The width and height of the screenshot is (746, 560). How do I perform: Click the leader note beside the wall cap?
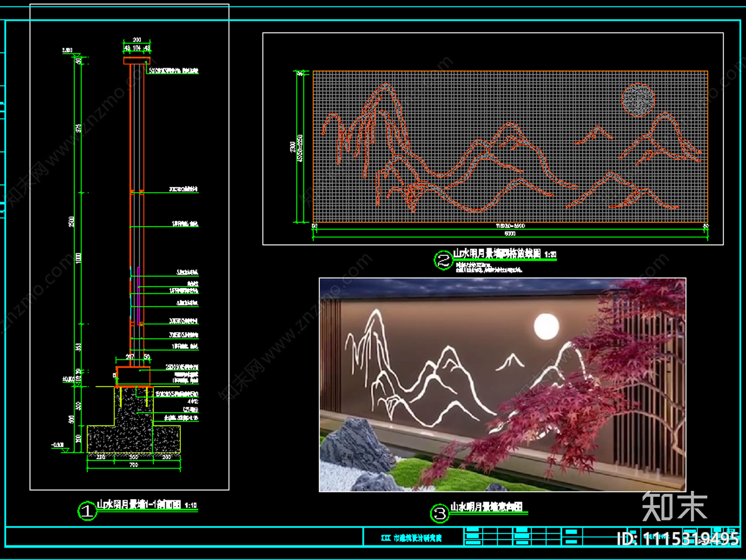(x=174, y=71)
